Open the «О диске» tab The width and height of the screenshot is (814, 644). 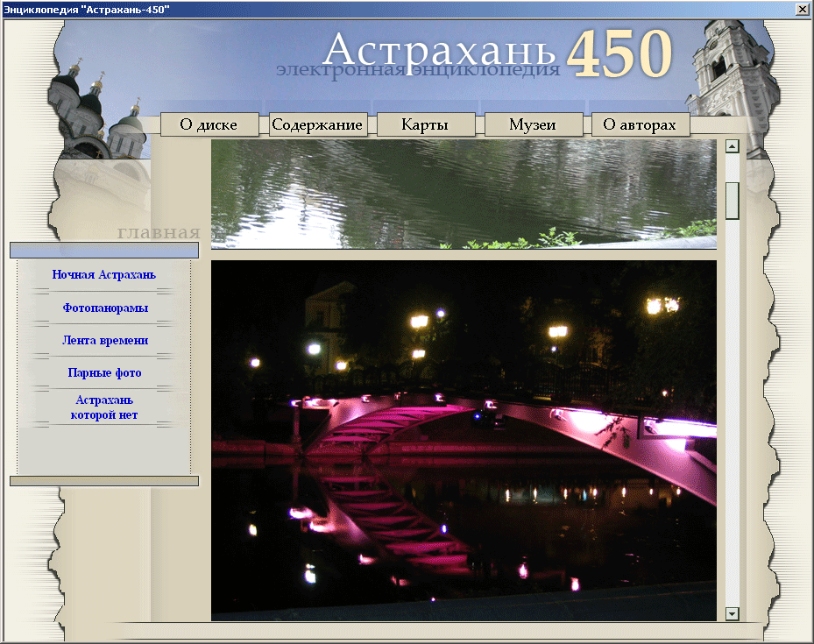[x=209, y=124]
